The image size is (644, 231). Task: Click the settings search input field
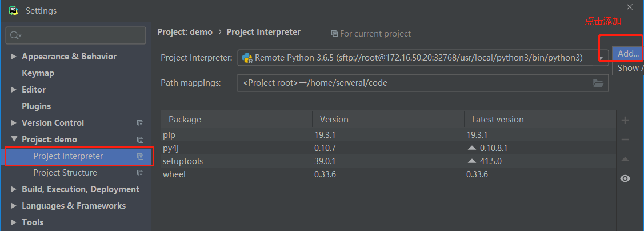[x=80, y=35]
